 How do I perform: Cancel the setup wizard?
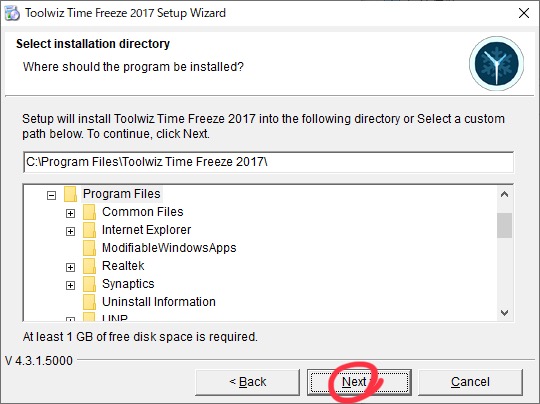tap(470, 382)
